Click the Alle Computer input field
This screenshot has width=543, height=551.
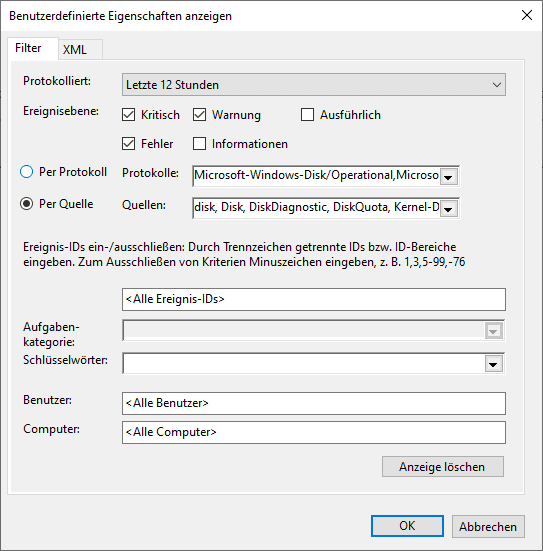[313, 433]
